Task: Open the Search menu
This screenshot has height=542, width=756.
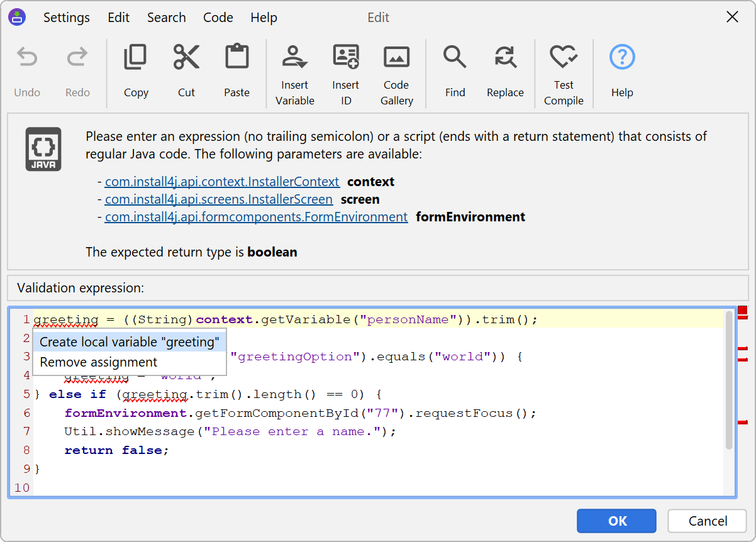Action: [166, 18]
